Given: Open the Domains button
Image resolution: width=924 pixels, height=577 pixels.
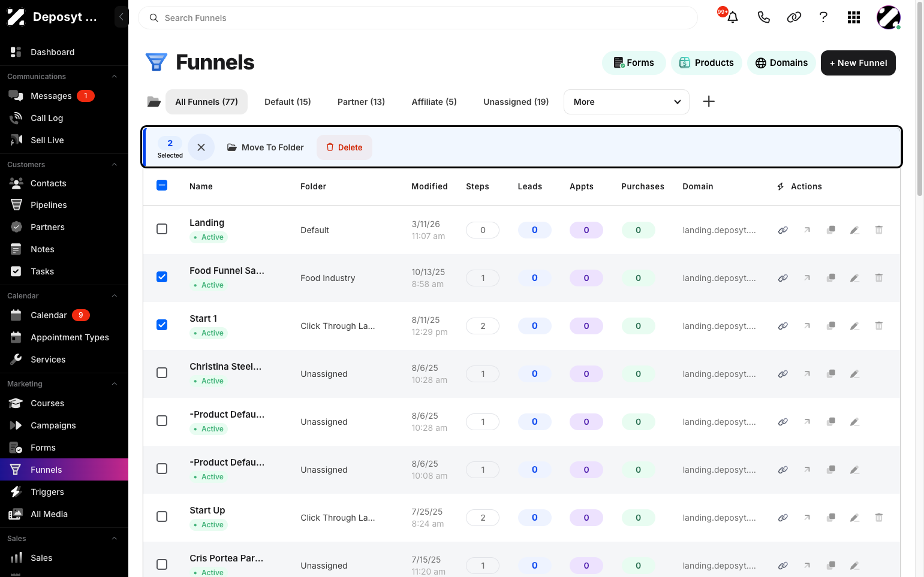Looking at the screenshot, I should point(781,63).
